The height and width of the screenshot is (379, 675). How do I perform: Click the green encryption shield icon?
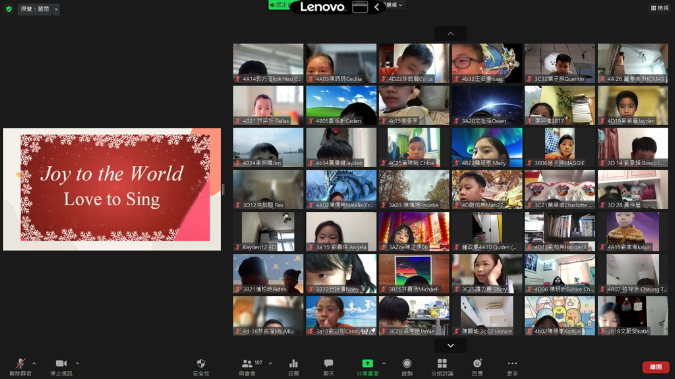pos(9,9)
